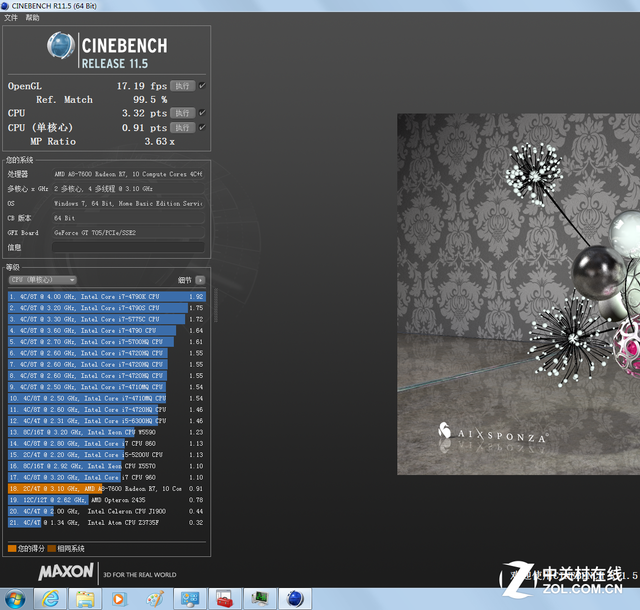This screenshot has width=640, height=610.
Task: Open the monitor utility taskbar icon
Action: tap(260, 599)
